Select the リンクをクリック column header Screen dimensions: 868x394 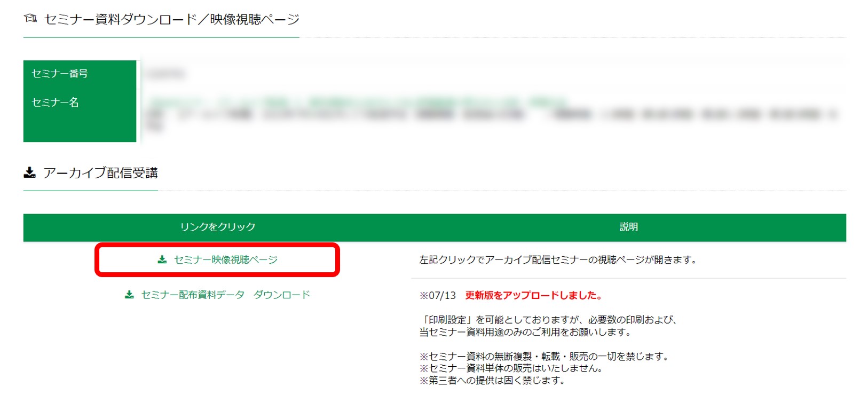[217, 227]
